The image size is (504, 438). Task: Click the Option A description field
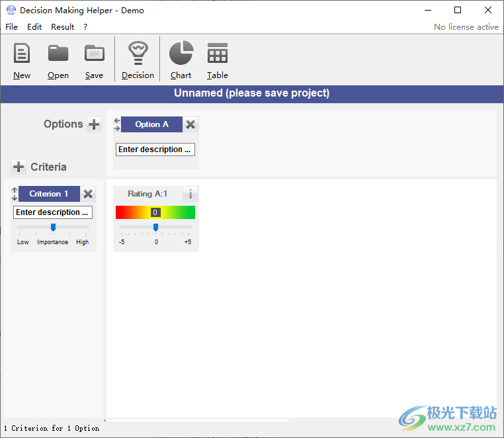(x=155, y=150)
